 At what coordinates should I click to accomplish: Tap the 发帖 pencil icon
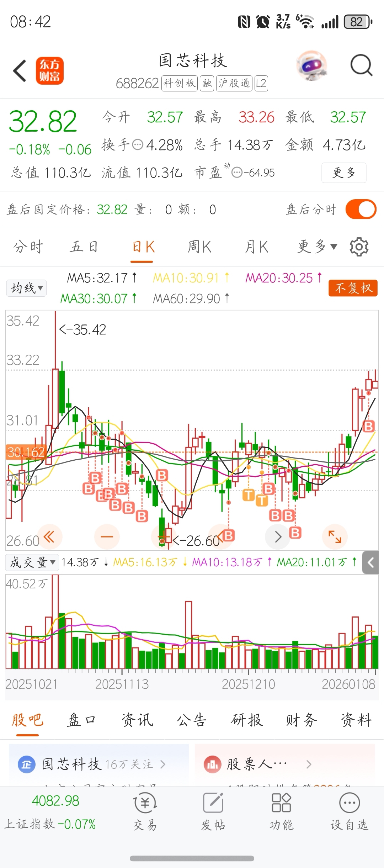click(x=213, y=803)
